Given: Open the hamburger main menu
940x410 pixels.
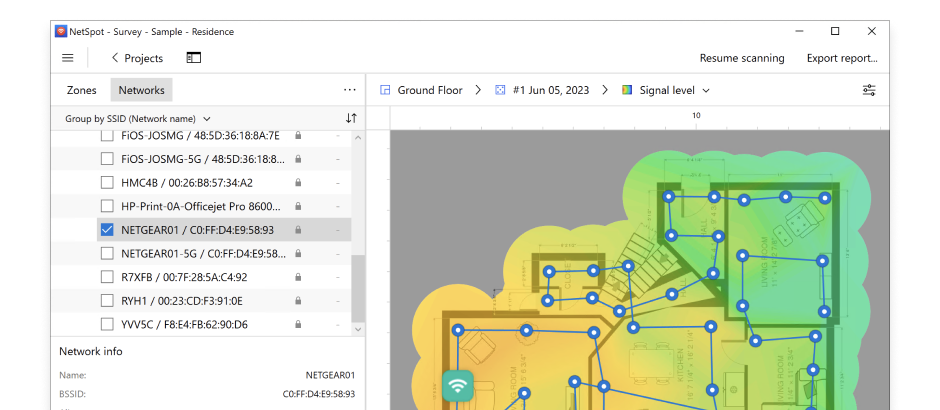Looking at the screenshot, I should [68, 58].
